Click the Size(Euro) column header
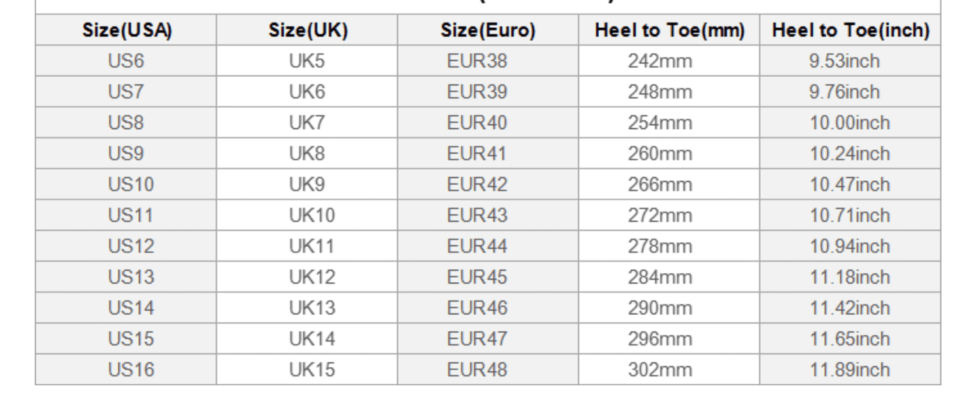The width and height of the screenshot is (980, 395). pos(487,30)
